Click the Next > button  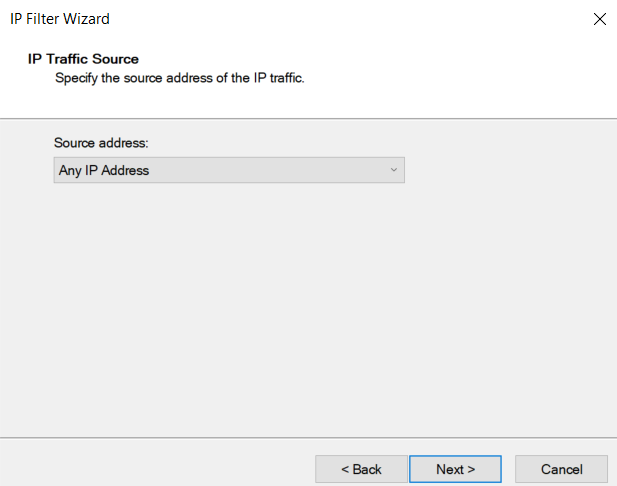coord(455,469)
